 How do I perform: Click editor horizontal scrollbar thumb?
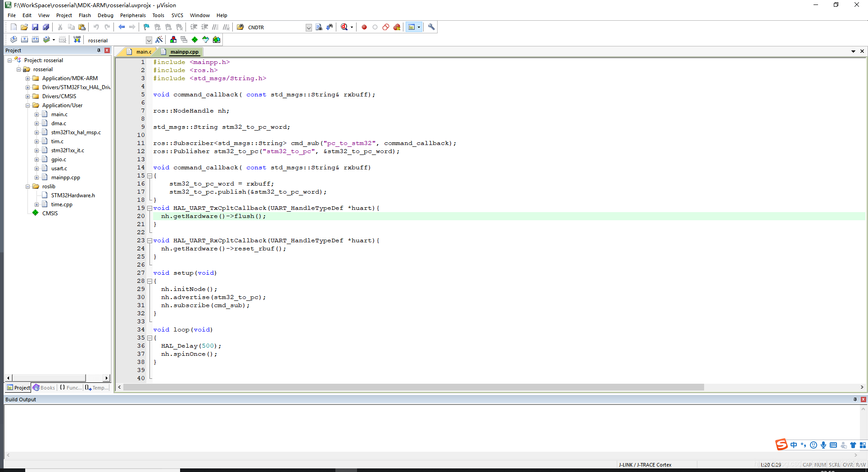tap(413, 387)
